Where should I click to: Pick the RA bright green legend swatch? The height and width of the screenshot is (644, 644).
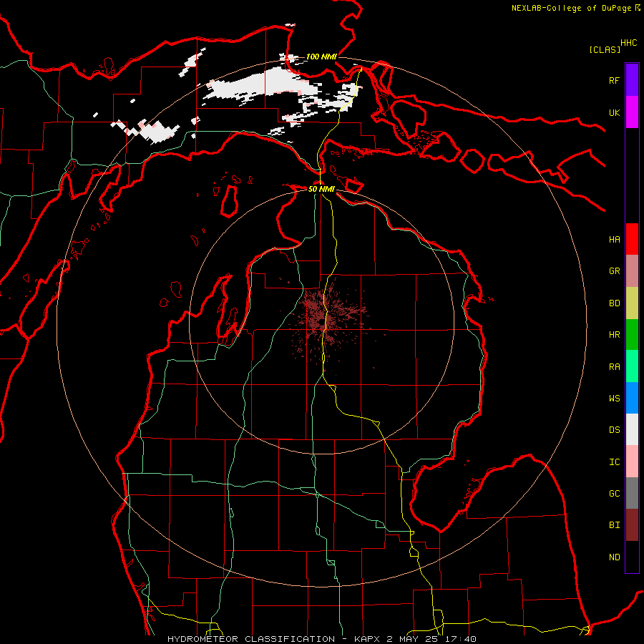click(x=632, y=366)
